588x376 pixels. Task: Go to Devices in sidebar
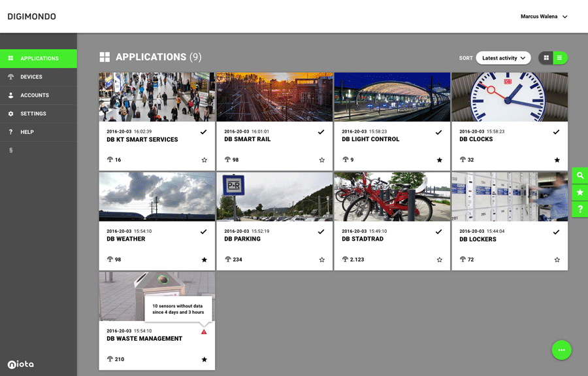coord(39,77)
